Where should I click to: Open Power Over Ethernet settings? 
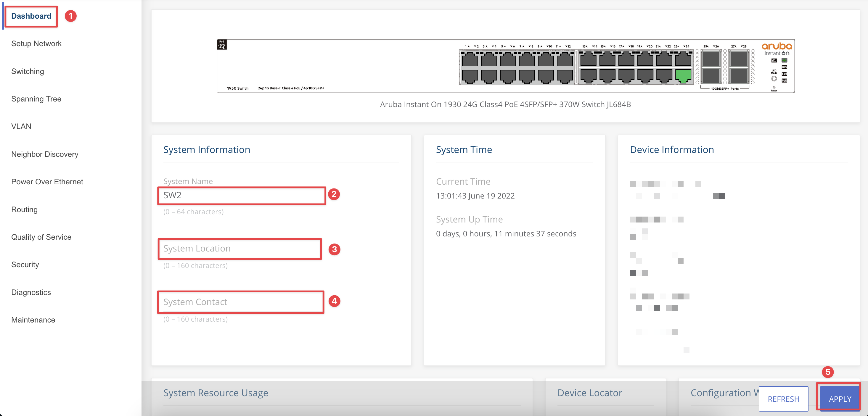47,182
